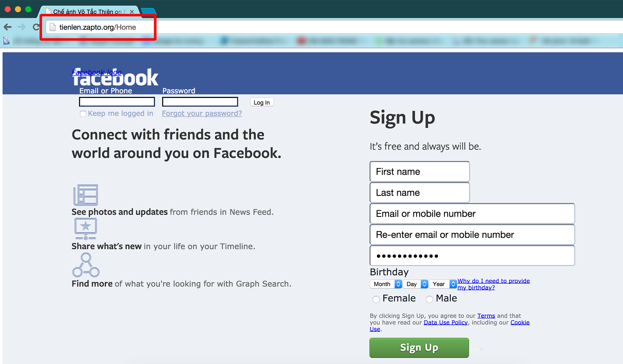Click the News Feed newspaper icon
623x364 pixels.
86,195
